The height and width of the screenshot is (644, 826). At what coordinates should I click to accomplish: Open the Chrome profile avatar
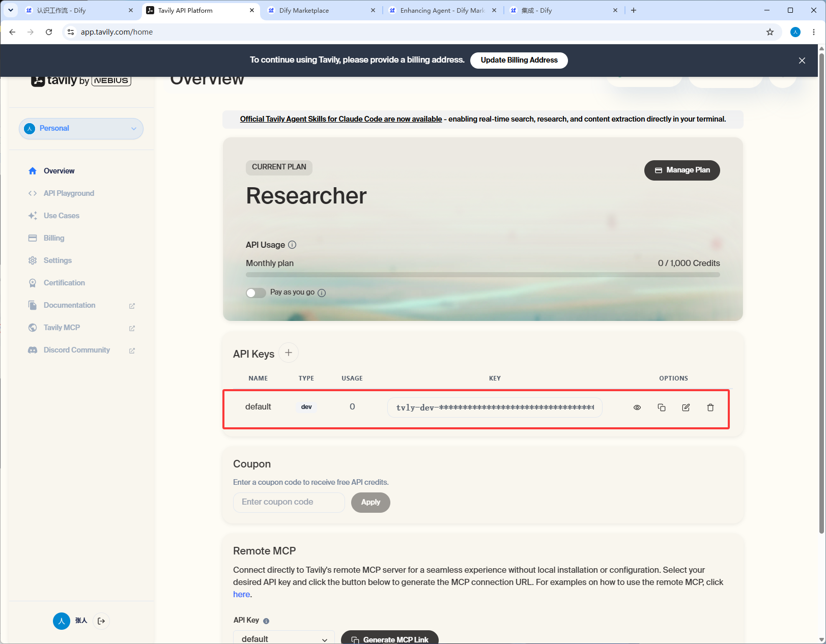point(795,32)
